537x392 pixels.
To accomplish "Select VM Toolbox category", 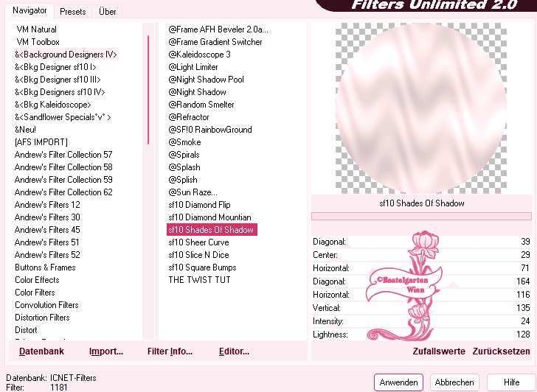I will pos(38,42).
